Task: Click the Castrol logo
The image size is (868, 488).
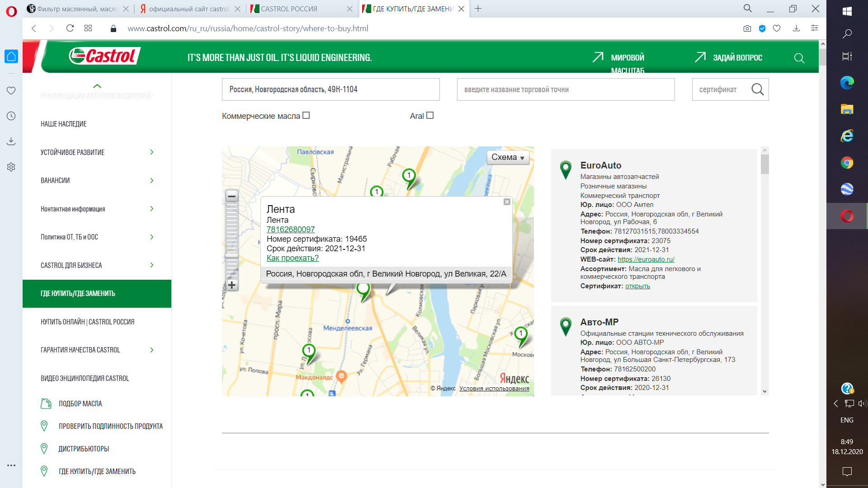Action: click(104, 56)
